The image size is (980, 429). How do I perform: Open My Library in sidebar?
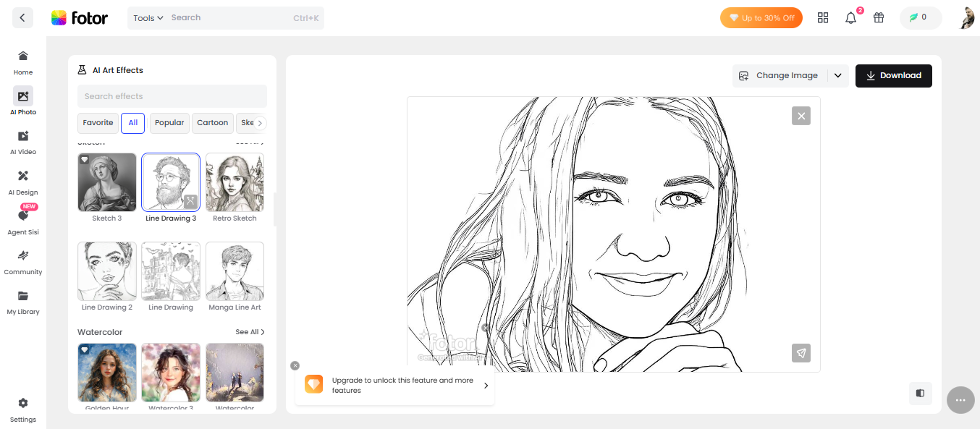coord(23,302)
